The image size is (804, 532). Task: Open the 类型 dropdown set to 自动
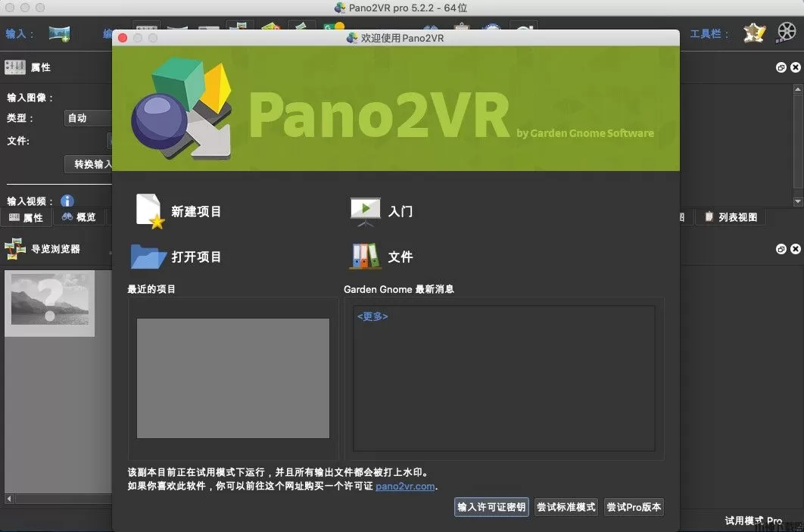[88, 118]
